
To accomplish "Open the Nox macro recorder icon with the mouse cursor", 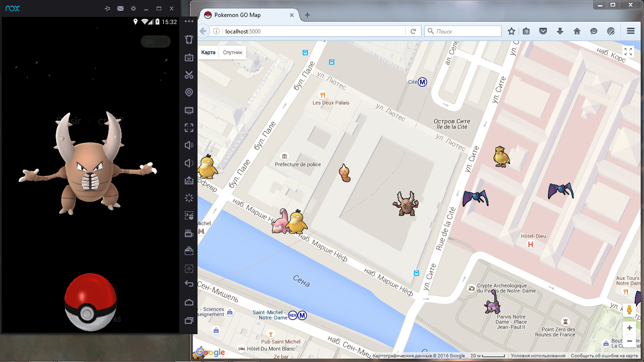I will [x=189, y=215].
